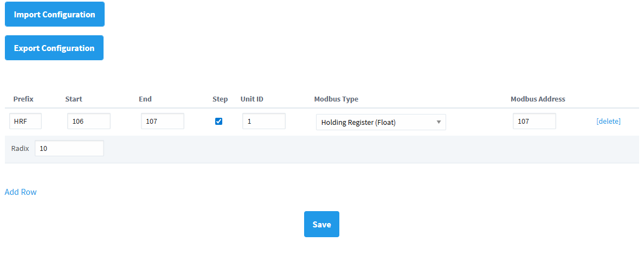Click the Prefix field containing HRF

[25, 122]
